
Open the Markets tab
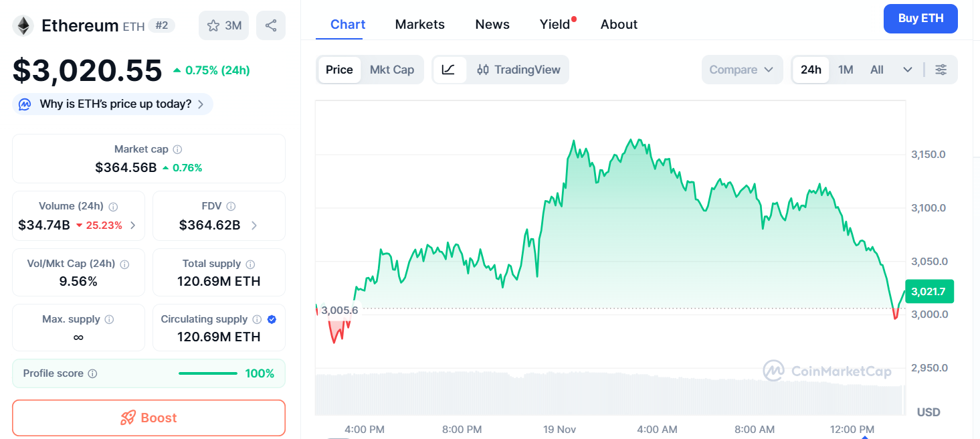click(x=419, y=24)
